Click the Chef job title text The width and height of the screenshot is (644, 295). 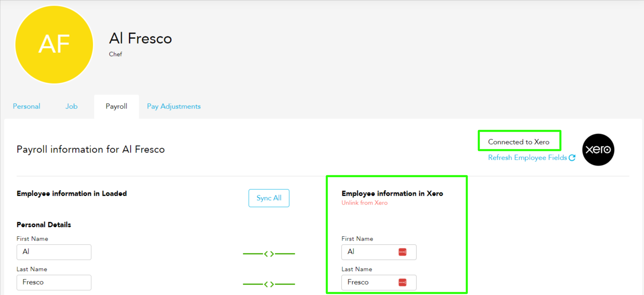click(116, 54)
